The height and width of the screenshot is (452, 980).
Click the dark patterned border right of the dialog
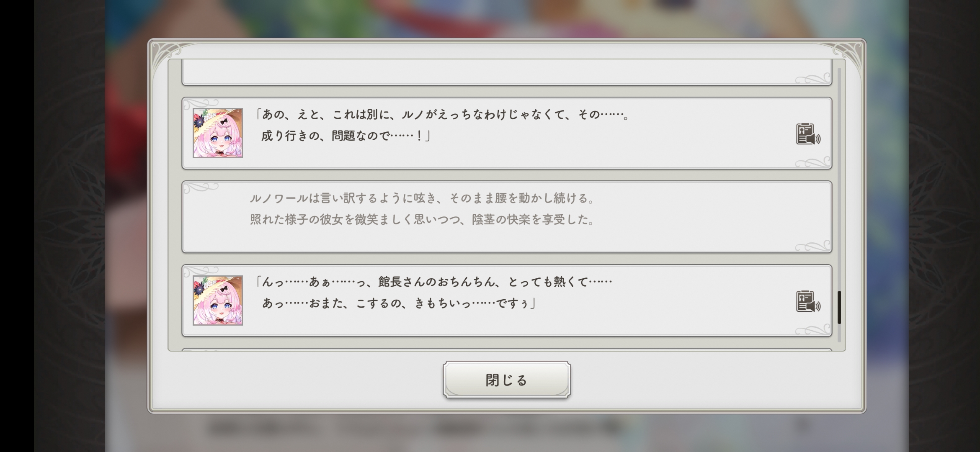tap(944, 226)
